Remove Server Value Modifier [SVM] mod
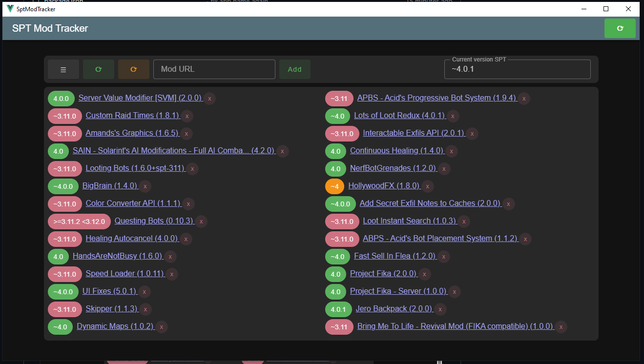This screenshot has width=644, height=364. (x=209, y=98)
